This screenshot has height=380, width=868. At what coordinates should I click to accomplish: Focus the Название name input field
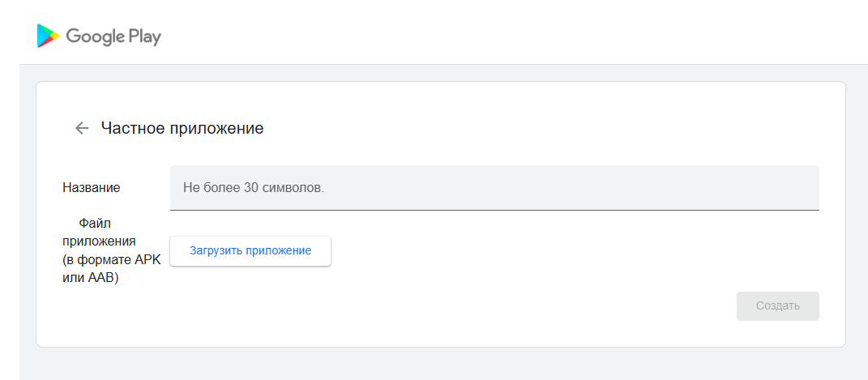pyautogui.click(x=494, y=187)
